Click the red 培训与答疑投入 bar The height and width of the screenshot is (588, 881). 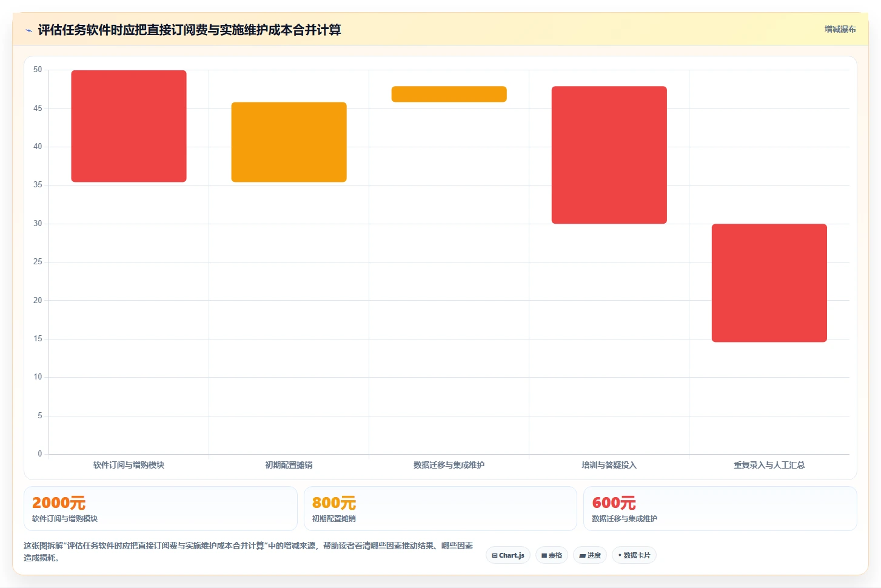(609, 155)
